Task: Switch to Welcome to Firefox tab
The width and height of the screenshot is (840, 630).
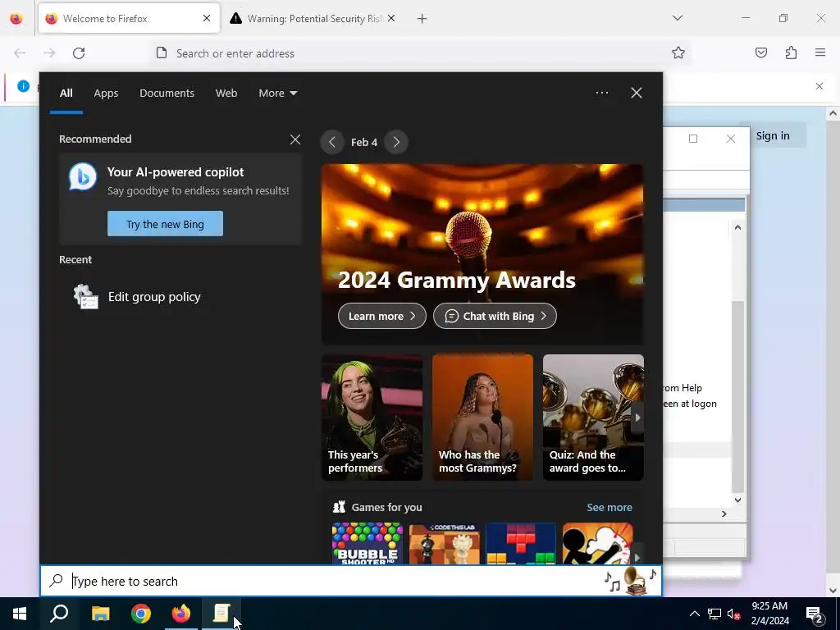Action: [x=129, y=18]
